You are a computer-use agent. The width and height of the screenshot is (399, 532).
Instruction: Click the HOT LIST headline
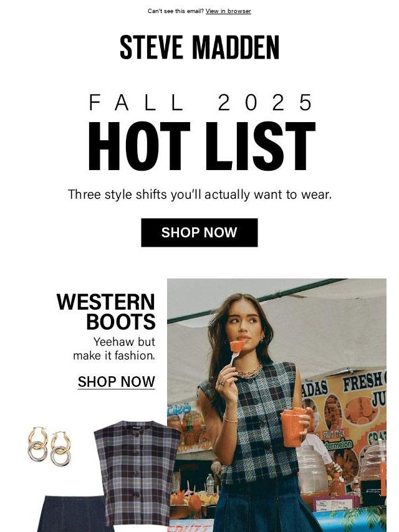coord(202,146)
